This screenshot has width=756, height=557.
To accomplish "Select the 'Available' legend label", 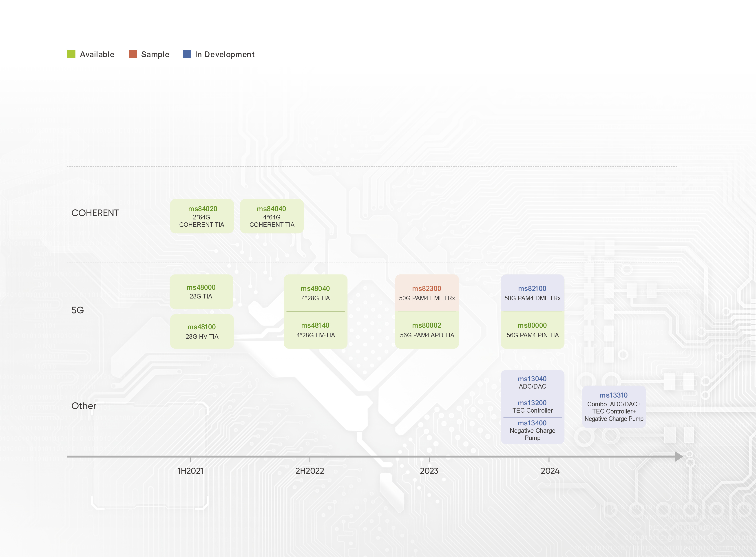I will 97,54.
